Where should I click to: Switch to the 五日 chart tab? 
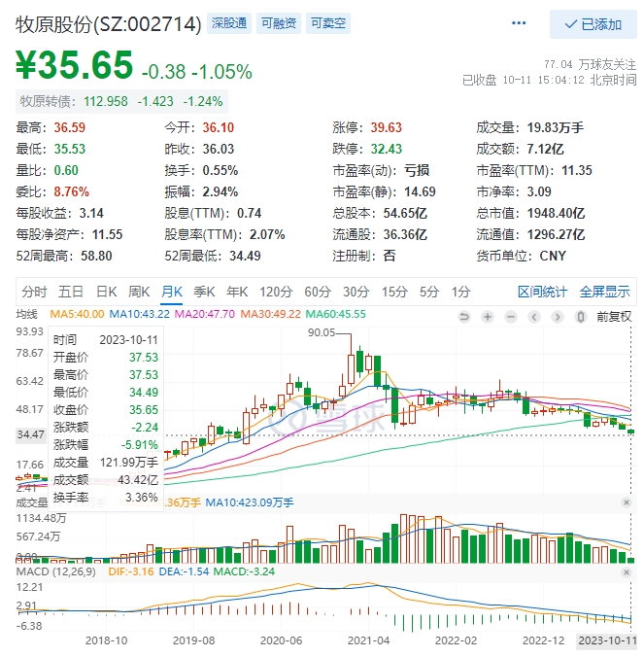tap(70, 292)
